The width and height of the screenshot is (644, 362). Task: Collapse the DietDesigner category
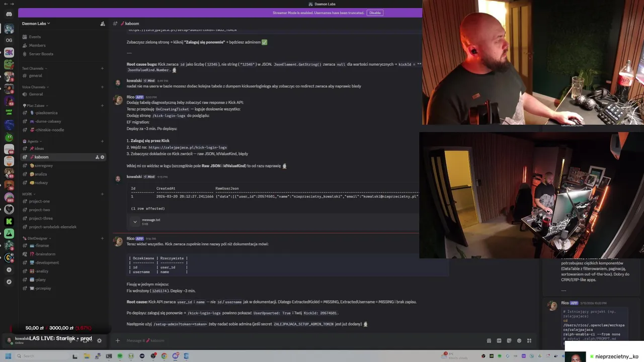coord(36,238)
